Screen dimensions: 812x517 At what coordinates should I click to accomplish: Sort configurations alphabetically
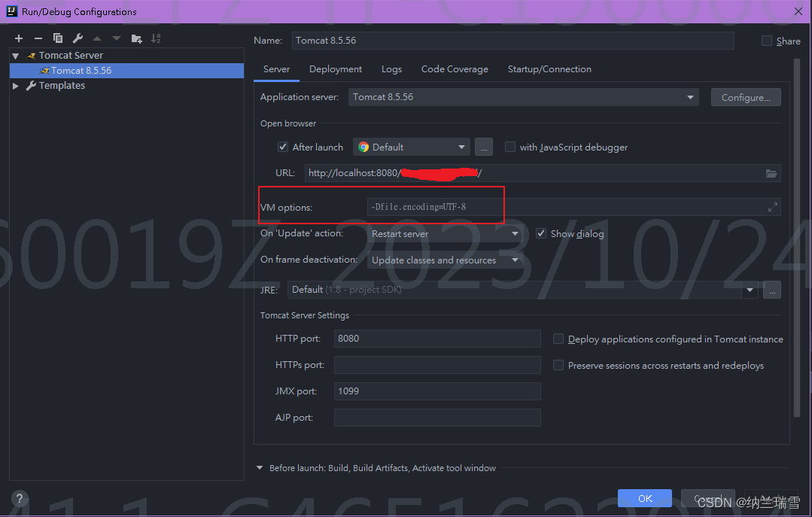coord(157,38)
